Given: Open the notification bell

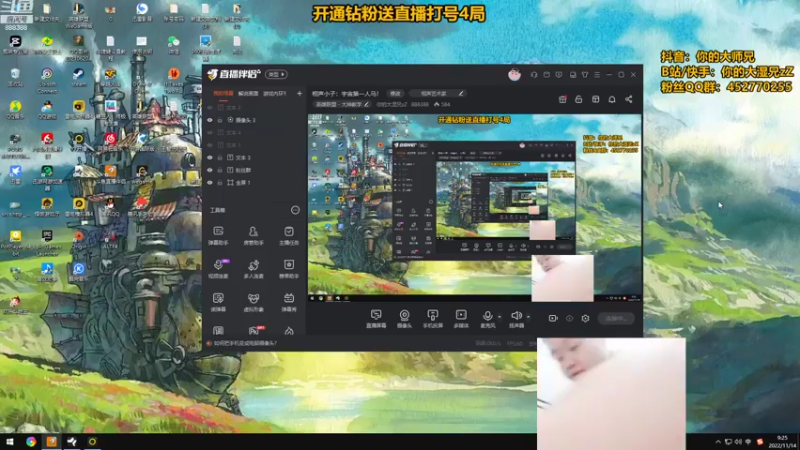Looking at the screenshot, I should [x=612, y=99].
